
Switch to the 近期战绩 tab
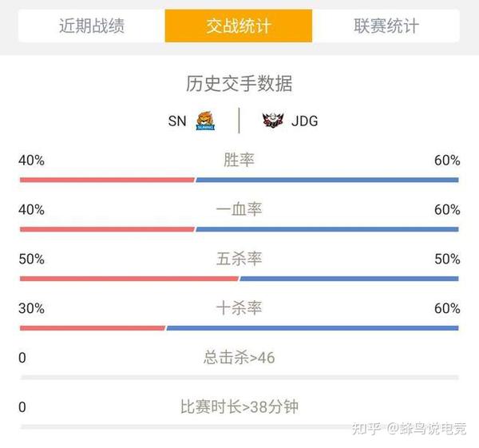click(92, 26)
